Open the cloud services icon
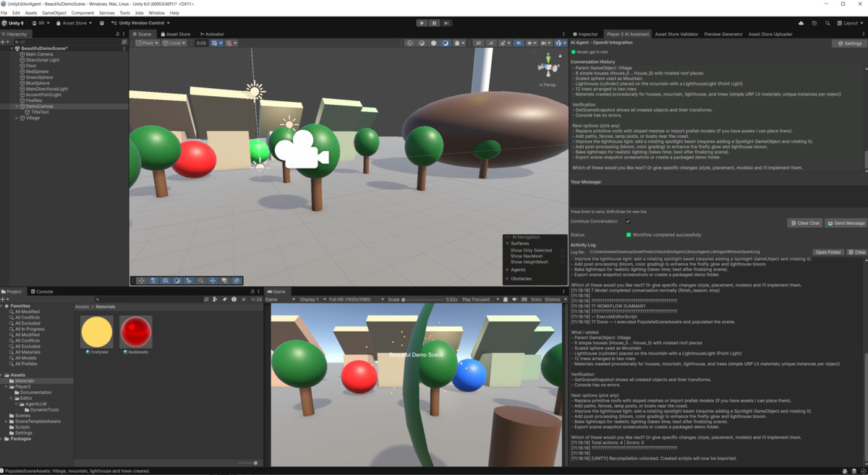The image size is (868, 475). (801, 23)
